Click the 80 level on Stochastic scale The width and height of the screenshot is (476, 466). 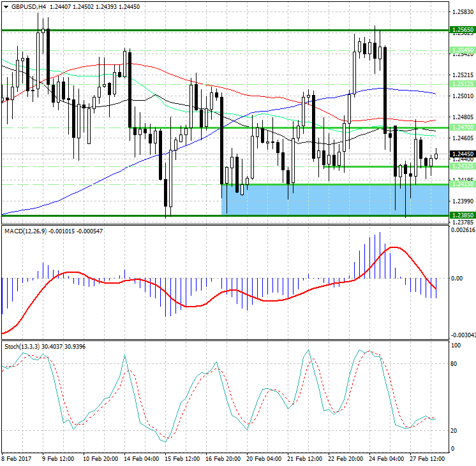455,364
